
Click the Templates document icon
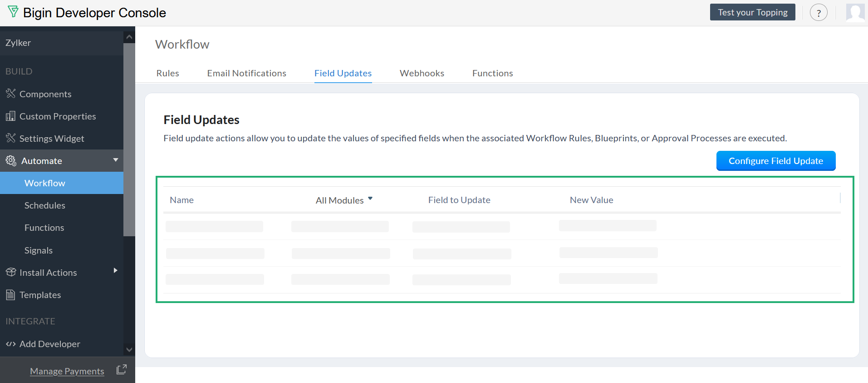[10, 295]
